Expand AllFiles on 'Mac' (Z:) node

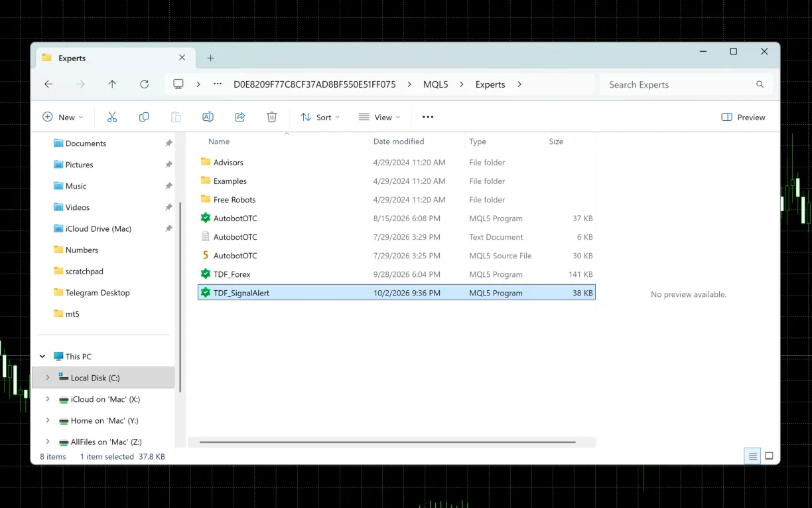tap(47, 442)
